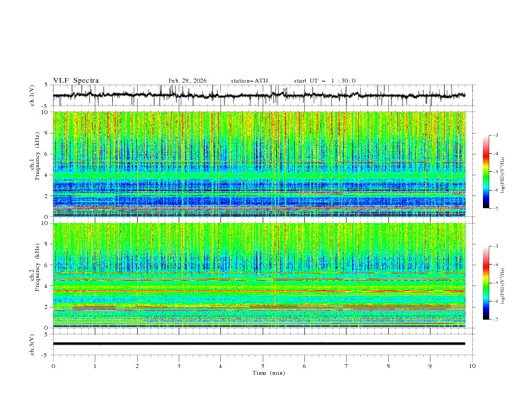532x411 pixels.
Task: Select the ch.1 "log(PSD)(V²/Hz)" colorbar label
Action: coord(503,175)
